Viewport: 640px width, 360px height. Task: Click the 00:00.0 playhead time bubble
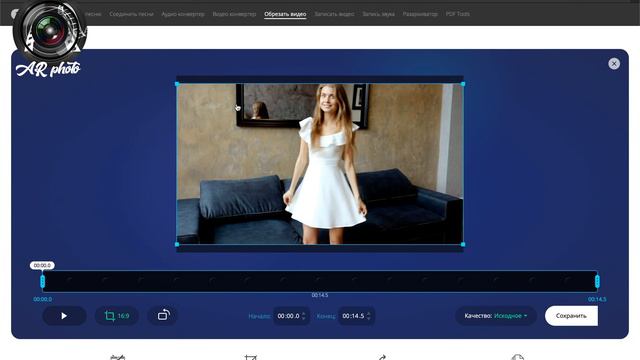click(42, 265)
